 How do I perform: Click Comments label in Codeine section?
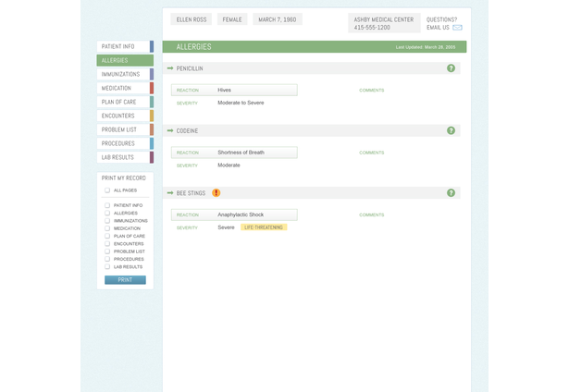372,153
